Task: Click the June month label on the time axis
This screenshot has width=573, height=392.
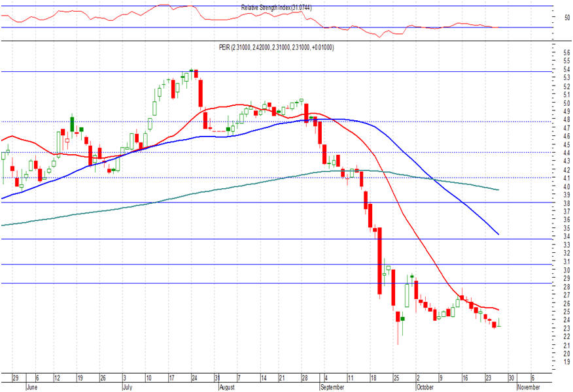Action: point(32,387)
